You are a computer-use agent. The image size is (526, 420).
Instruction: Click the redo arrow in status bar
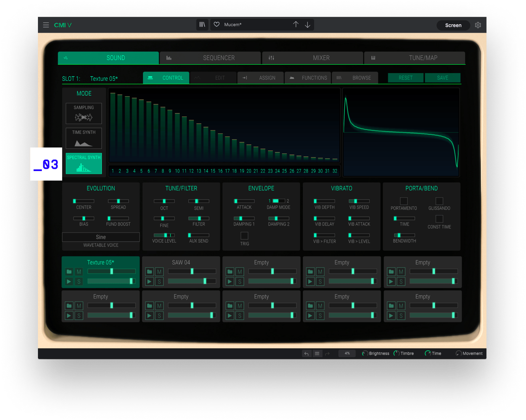tap(327, 354)
